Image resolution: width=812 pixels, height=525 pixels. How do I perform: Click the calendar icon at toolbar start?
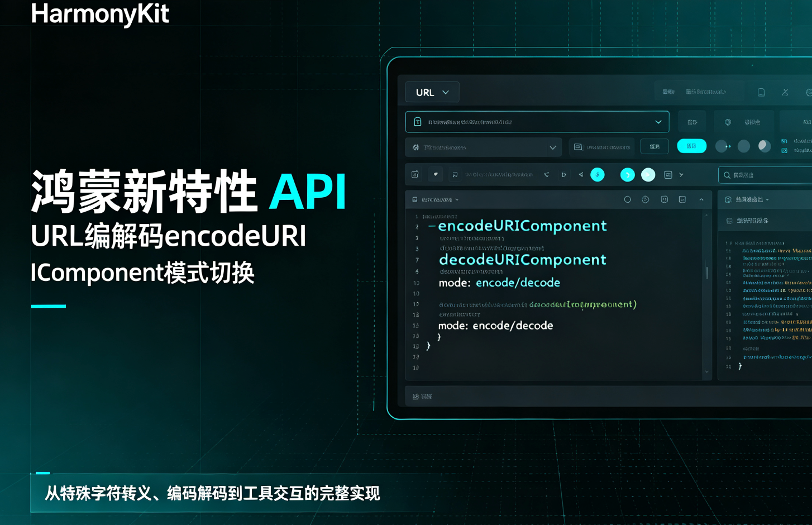pos(415,175)
